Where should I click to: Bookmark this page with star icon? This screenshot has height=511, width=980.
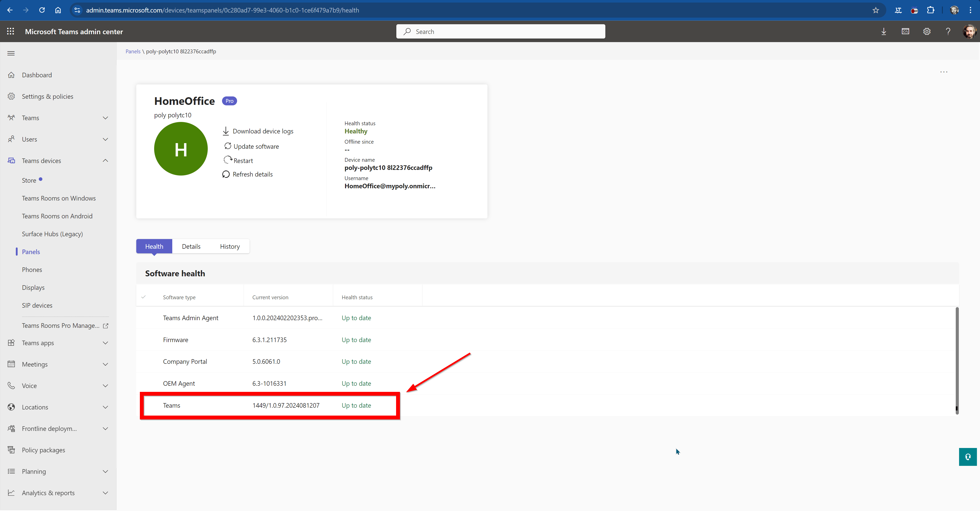[876, 10]
